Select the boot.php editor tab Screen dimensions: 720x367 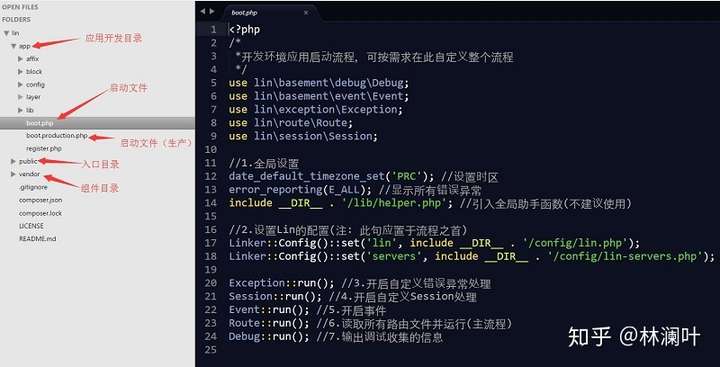(270, 12)
